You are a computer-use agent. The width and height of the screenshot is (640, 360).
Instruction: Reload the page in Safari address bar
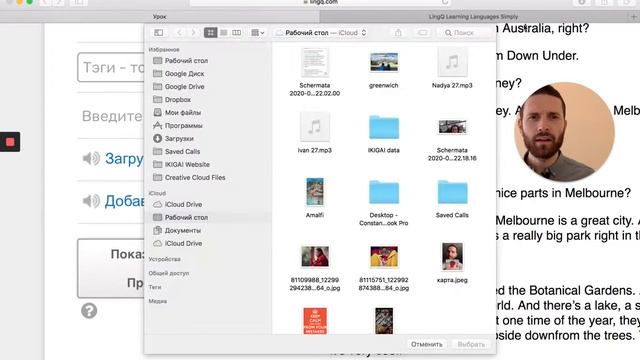coord(445,2)
